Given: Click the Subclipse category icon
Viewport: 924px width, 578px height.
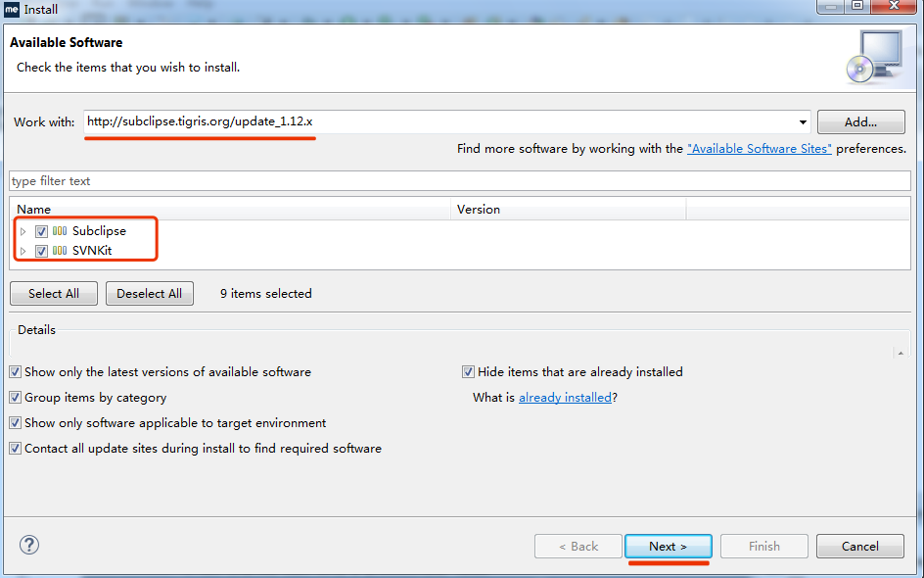Looking at the screenshot, I should [60, 231].
